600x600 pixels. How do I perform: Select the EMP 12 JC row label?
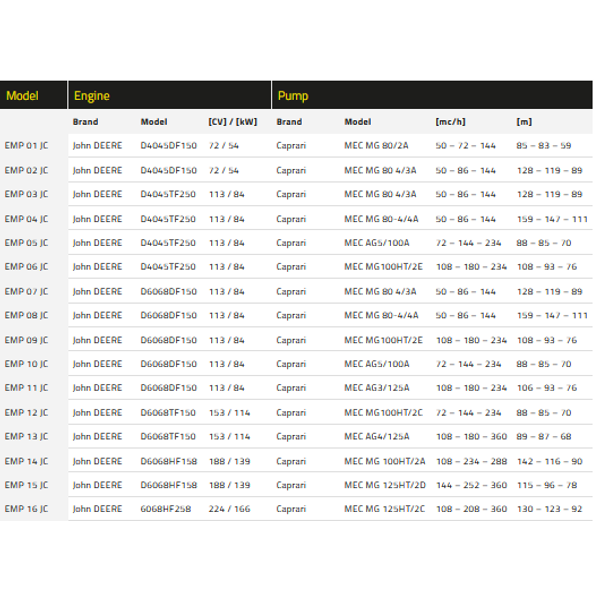(26, 412)
